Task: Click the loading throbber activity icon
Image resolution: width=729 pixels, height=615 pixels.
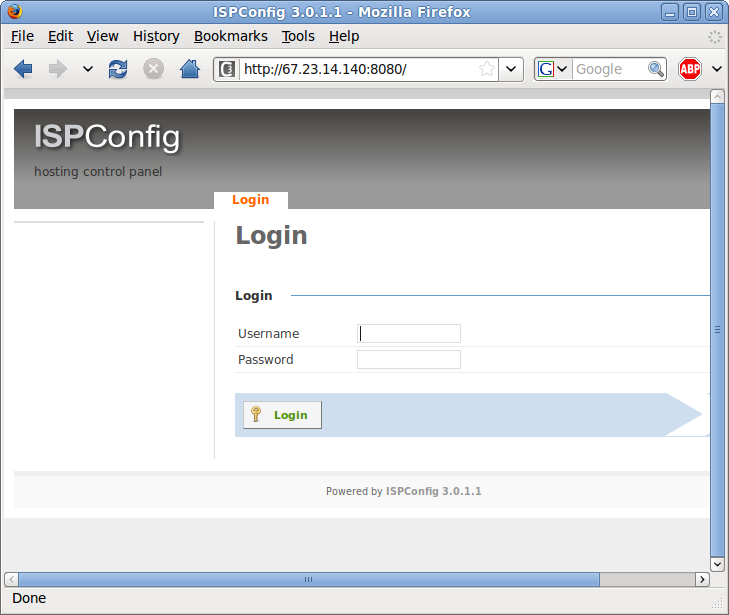Action: (714, 37)
